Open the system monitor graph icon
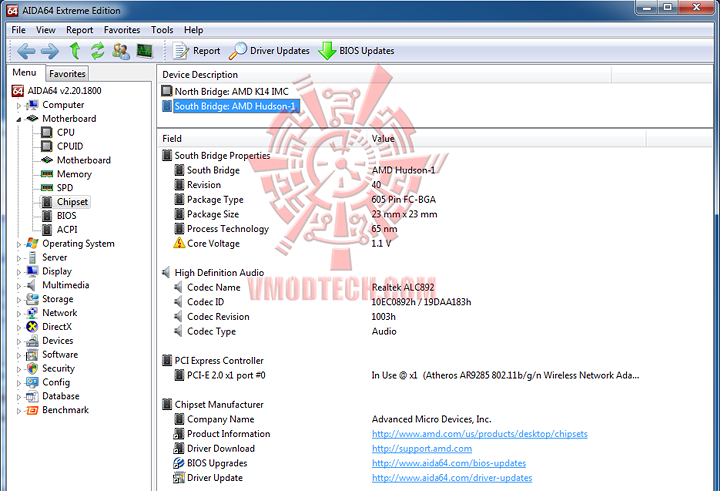 [x=145, y=51]
